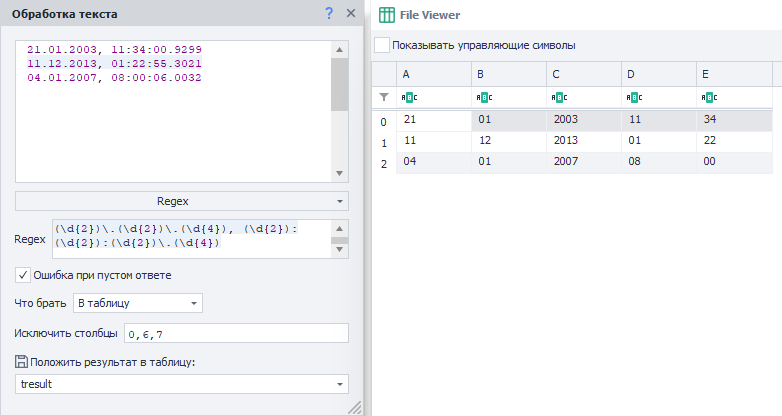Click the help question mark icon

click(x=329, y=13)
